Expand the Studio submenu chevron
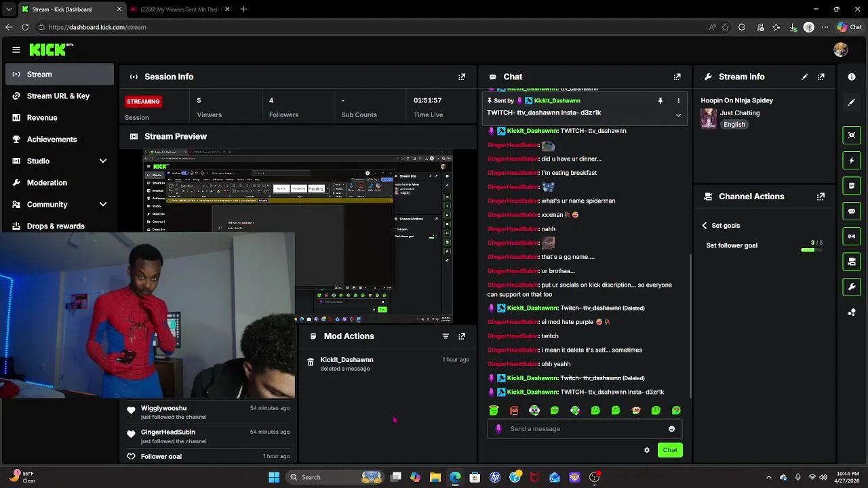Image resolution: width=868 pixels, height=488 pixels. [103, 161]
